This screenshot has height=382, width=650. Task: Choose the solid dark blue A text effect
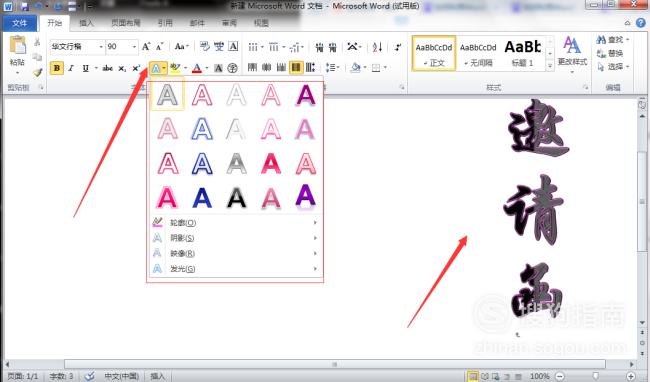[x=202, y=198]
